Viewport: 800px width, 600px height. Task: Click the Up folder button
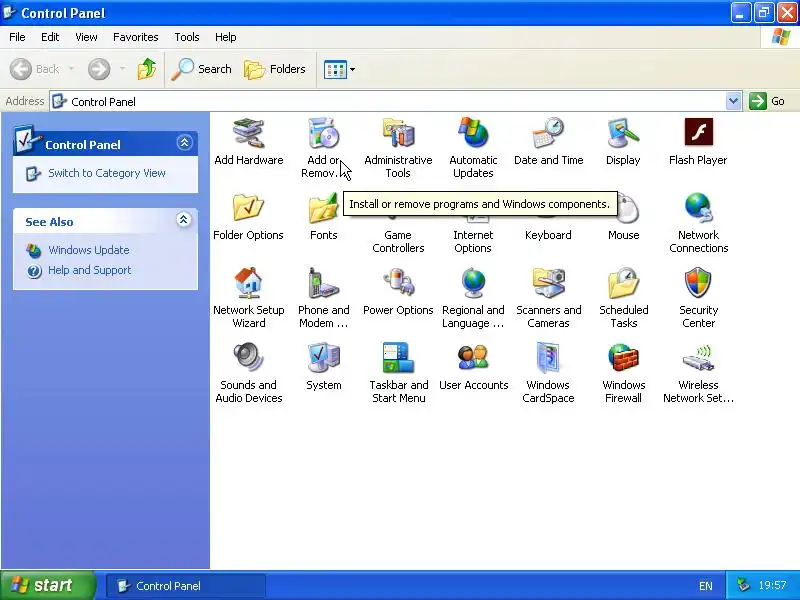click(x=147, y=69)
